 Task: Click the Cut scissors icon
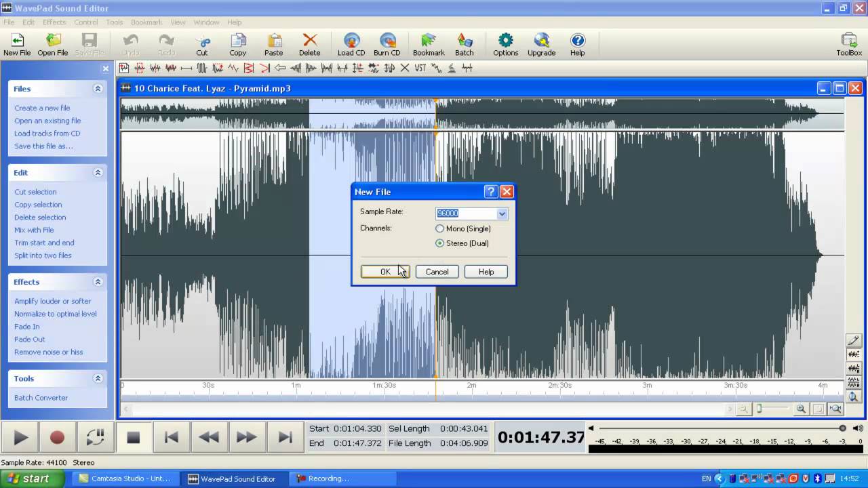(202, 45)
